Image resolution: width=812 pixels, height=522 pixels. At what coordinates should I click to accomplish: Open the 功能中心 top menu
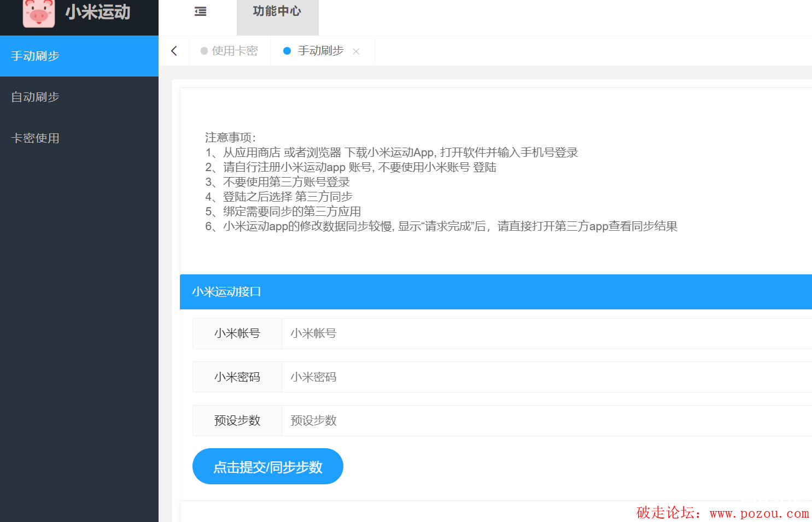tap(277, 11)
